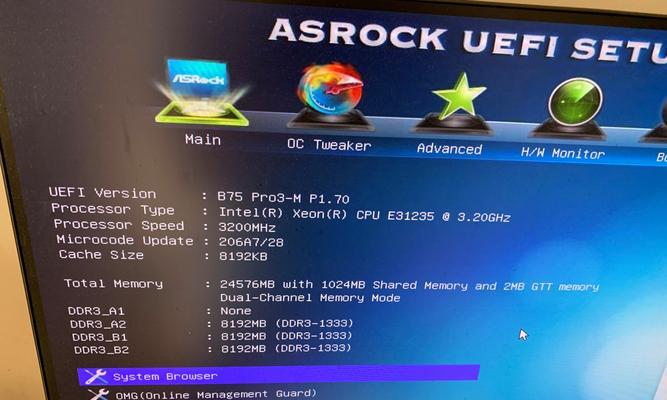Open the H/W Monitor tab label
The width and height of the screenshot is (667, 400).
click(562, 153)
